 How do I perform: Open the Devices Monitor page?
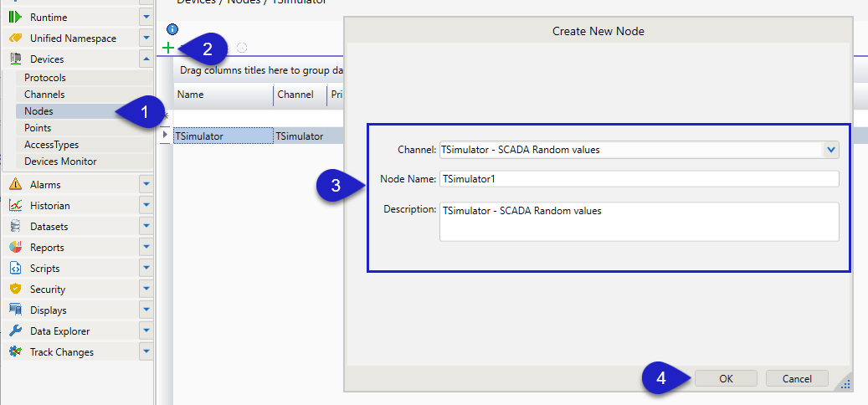pyautogui.click(x=60, y=161)
